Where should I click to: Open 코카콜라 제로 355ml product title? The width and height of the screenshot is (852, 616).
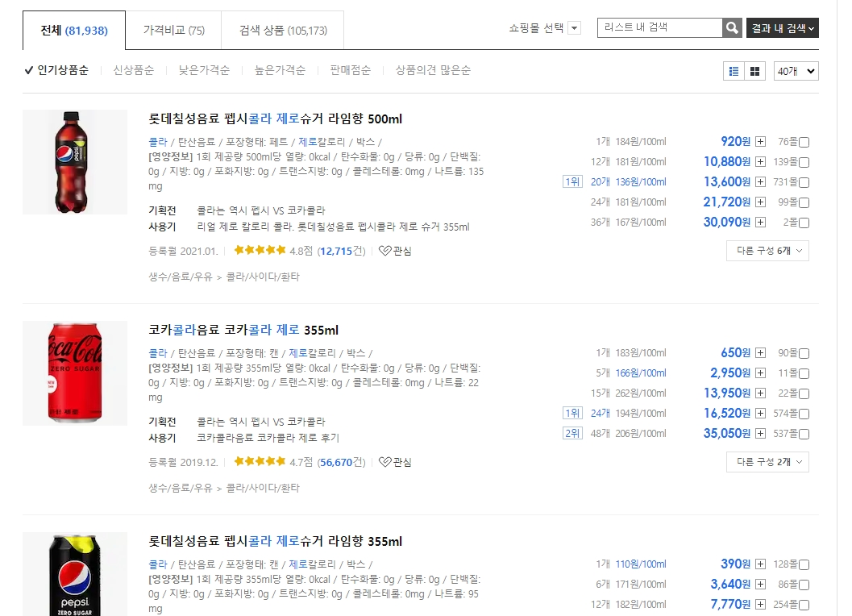(x=243, y=330)
